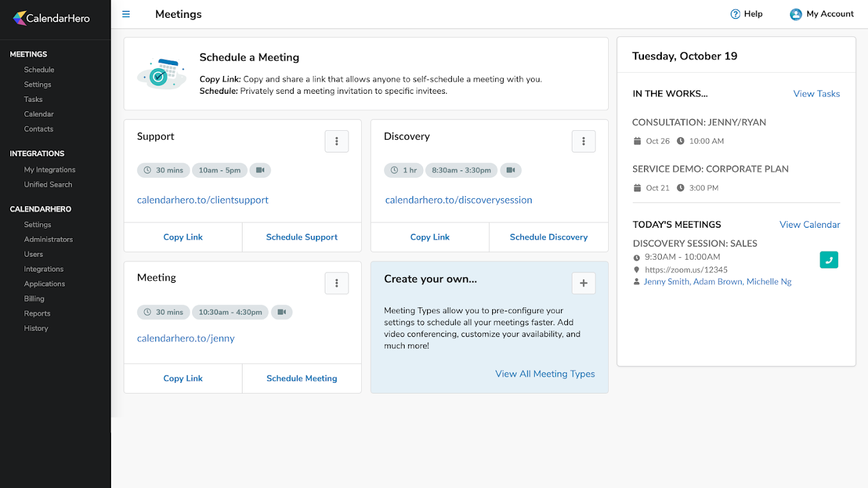Click the Help question mark icon
The height and width of the screenshot is (488, 868).
735,13
